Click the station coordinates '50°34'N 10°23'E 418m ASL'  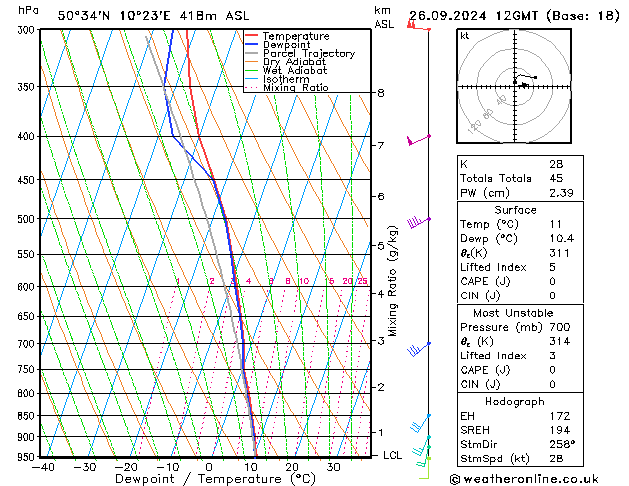[153, 16]
